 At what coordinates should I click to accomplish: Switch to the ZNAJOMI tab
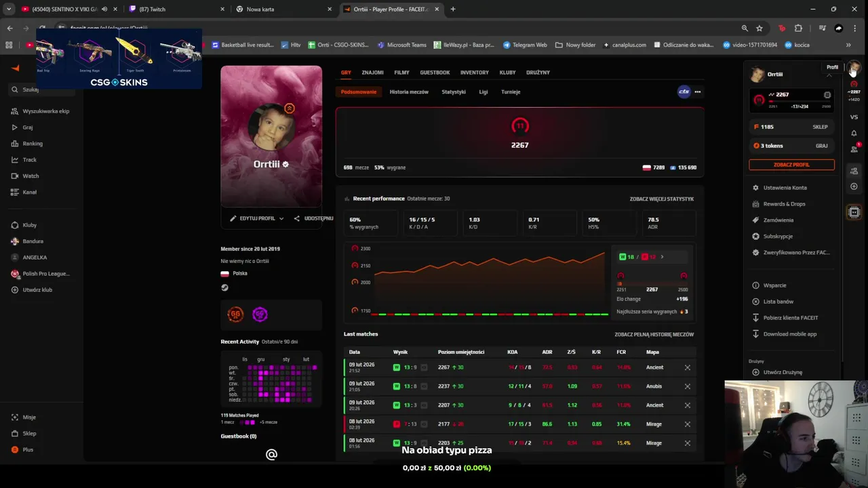click(x=372, y=73)
